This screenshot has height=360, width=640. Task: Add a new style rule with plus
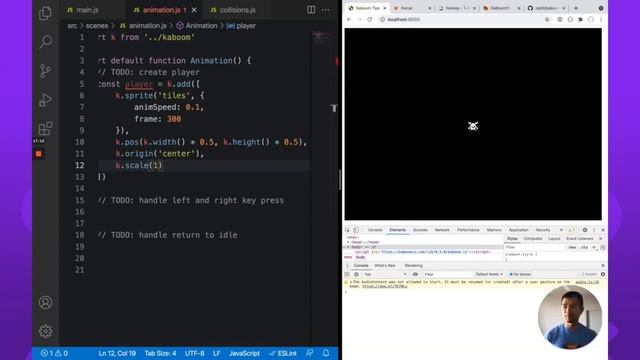pyautogui.click(x=594, y=247)
